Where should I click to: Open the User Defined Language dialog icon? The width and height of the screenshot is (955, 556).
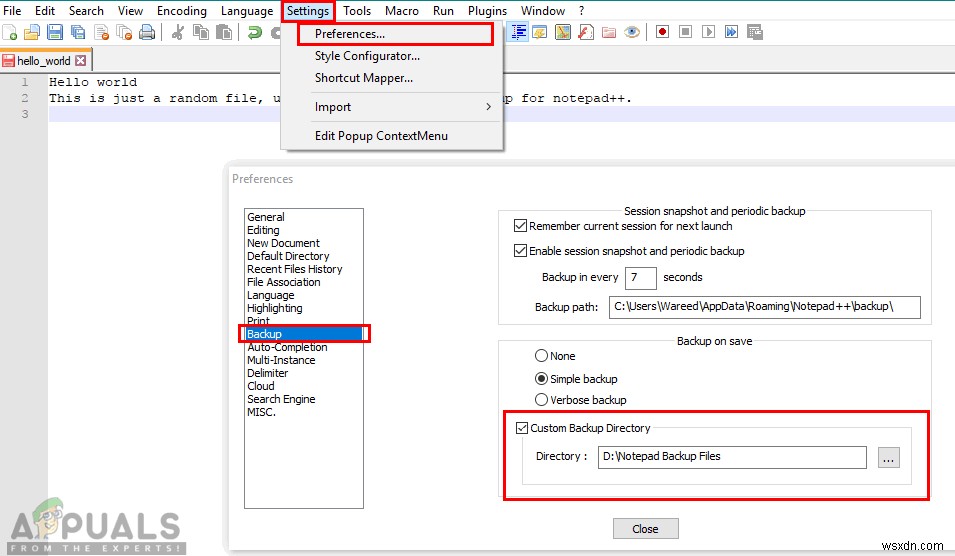pyautogui.click(x=540, y=32)
